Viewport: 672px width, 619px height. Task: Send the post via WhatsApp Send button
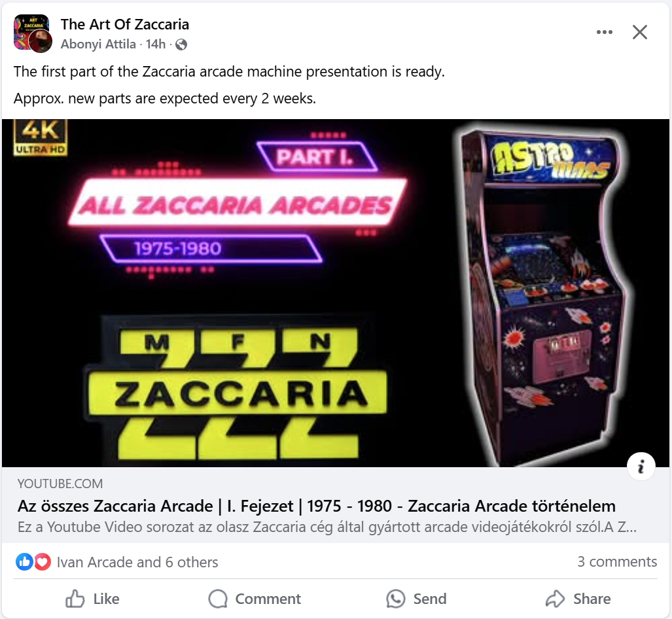(416, 599)
